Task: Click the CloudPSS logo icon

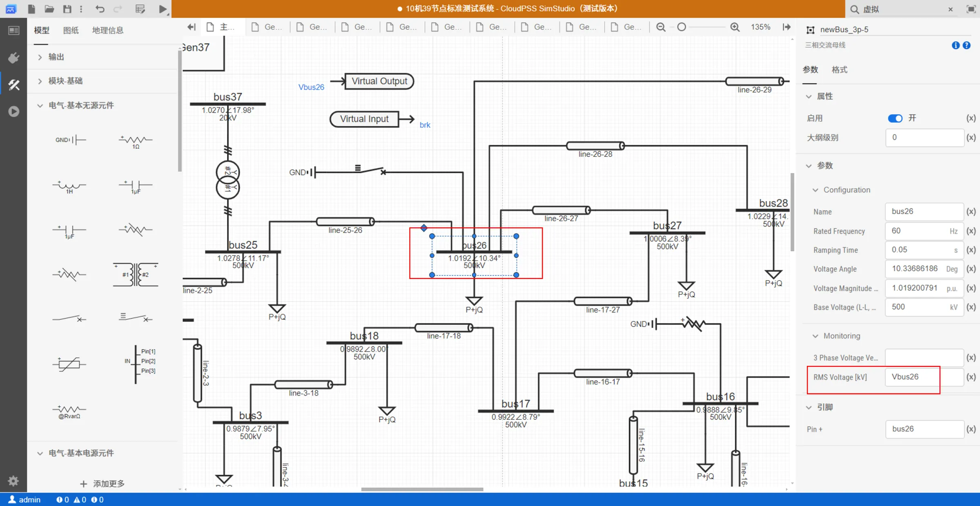Action: [x=11, y=9]
